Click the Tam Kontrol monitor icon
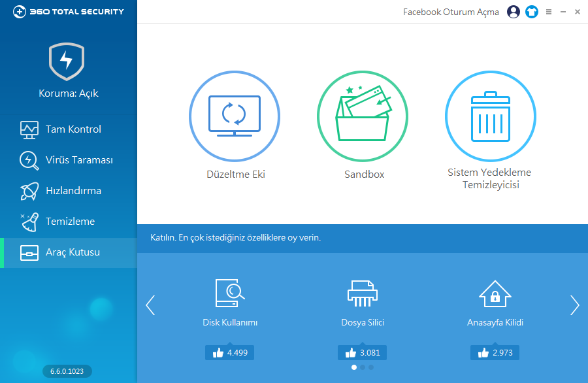 29,130
